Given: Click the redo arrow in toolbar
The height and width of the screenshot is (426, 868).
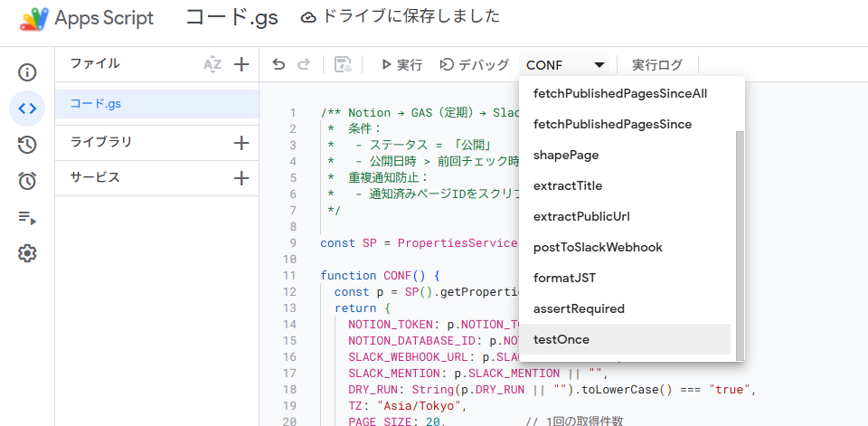Looking at the screenshot, I should (304, 64).
